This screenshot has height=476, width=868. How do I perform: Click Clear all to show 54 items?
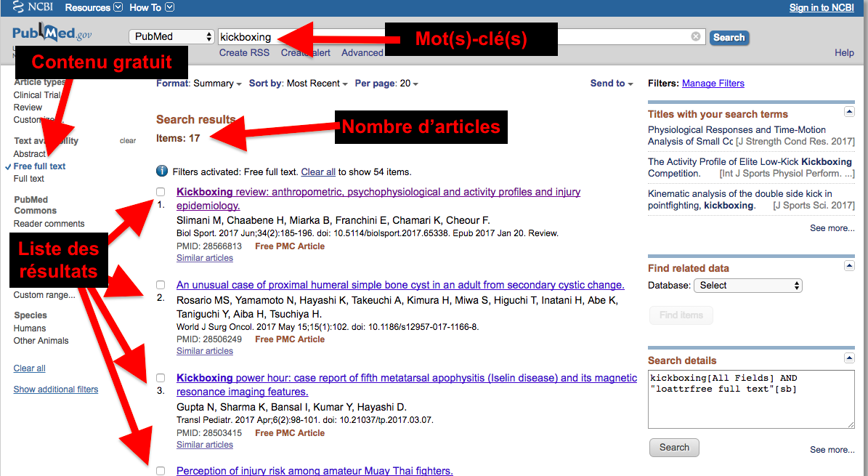click(318, 172)
